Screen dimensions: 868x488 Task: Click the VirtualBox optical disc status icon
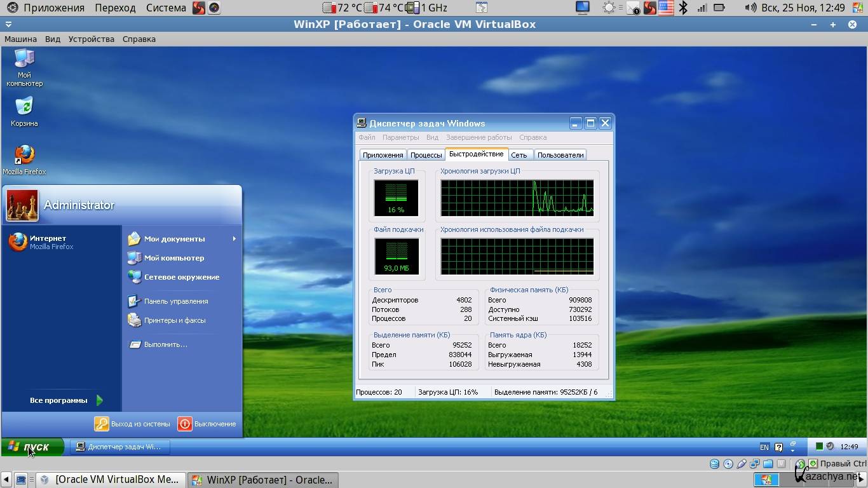(728, 464)
